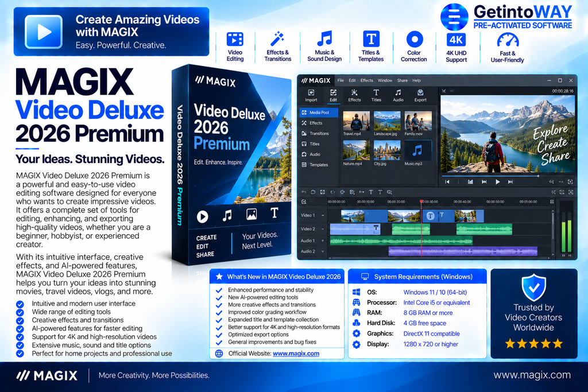Viewport: 588px width, 392px height.
Task: Select Media Pool in the sidebar
Action: click(319, 112)
